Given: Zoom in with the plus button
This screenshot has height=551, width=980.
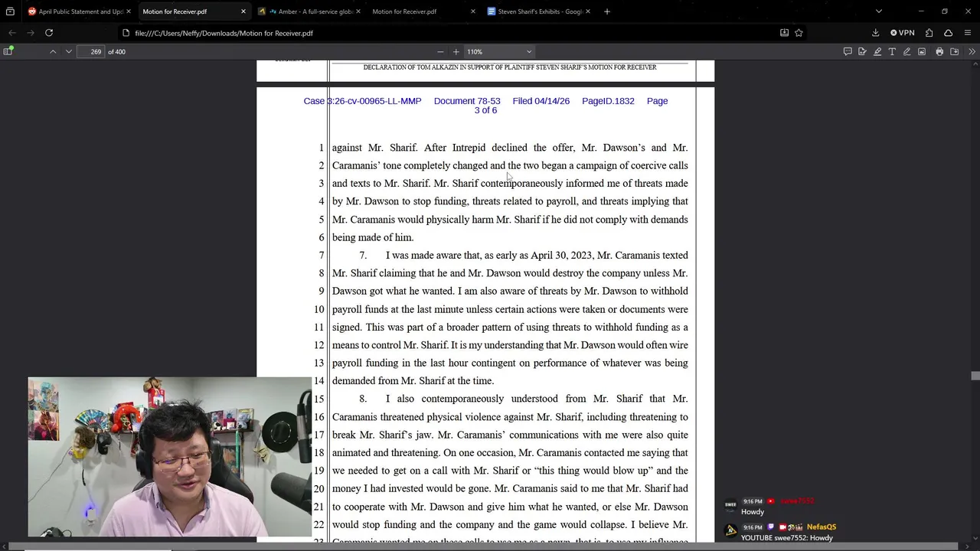Looking at the screenshot, I should tap(456, 51).
